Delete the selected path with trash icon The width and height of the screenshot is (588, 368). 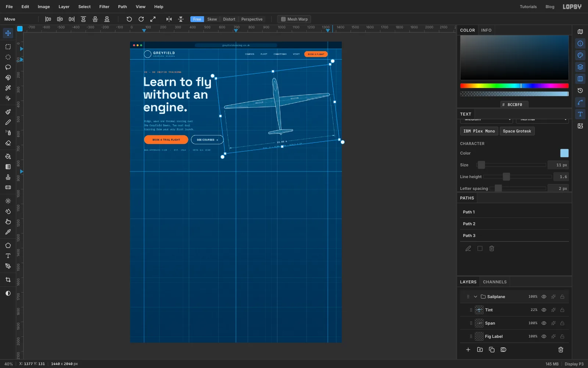(x=492, y=248)
